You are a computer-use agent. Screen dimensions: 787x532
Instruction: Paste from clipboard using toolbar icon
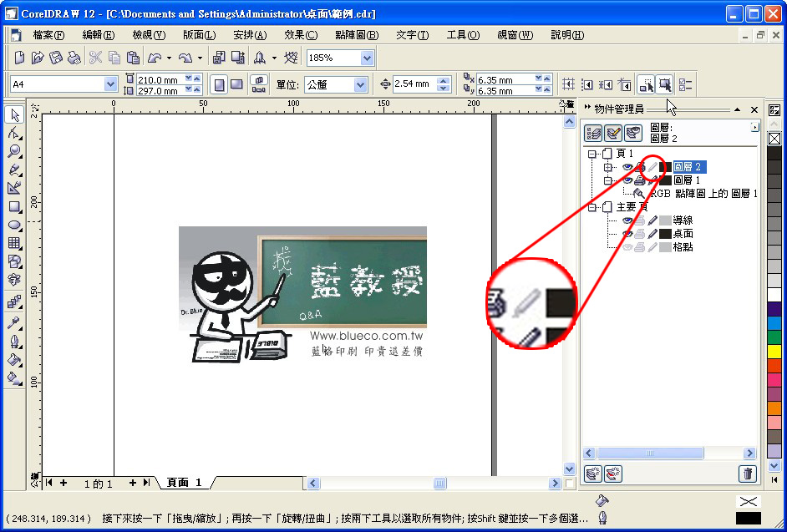[x=133, y=58]
